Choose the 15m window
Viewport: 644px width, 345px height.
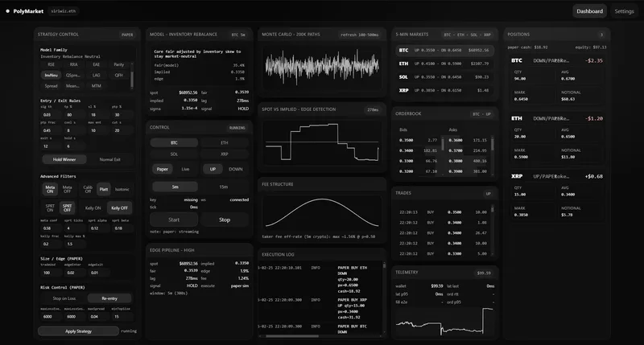point(224,187)
